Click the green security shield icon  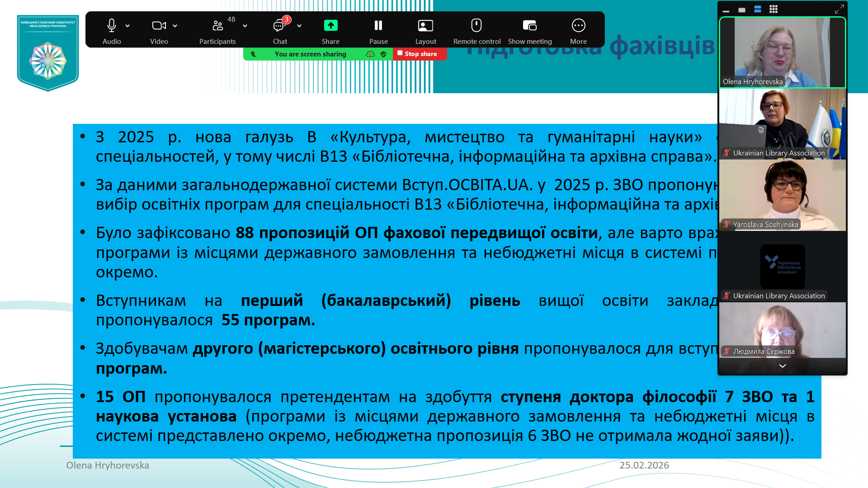tap(383, 54)
